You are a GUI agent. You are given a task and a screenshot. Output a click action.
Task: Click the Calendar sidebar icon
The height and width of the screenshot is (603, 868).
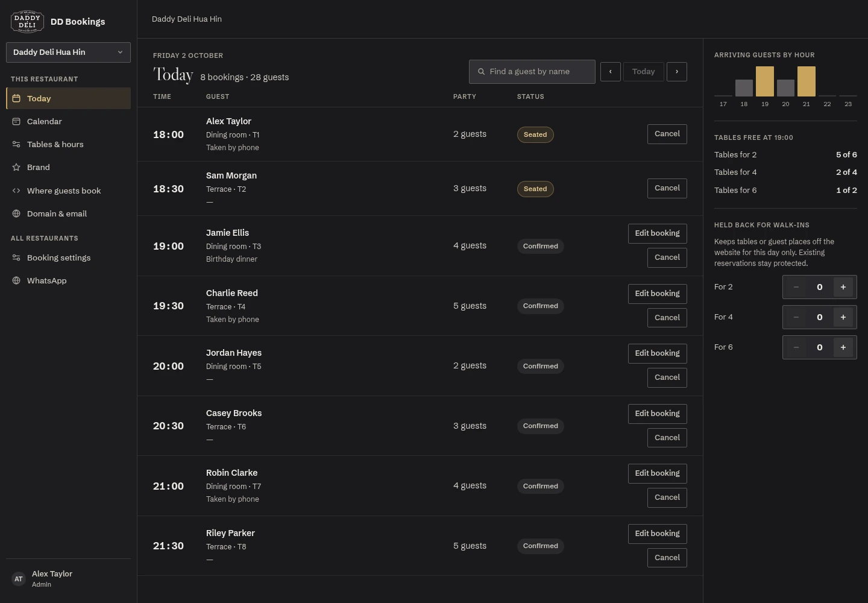(16, 121)
